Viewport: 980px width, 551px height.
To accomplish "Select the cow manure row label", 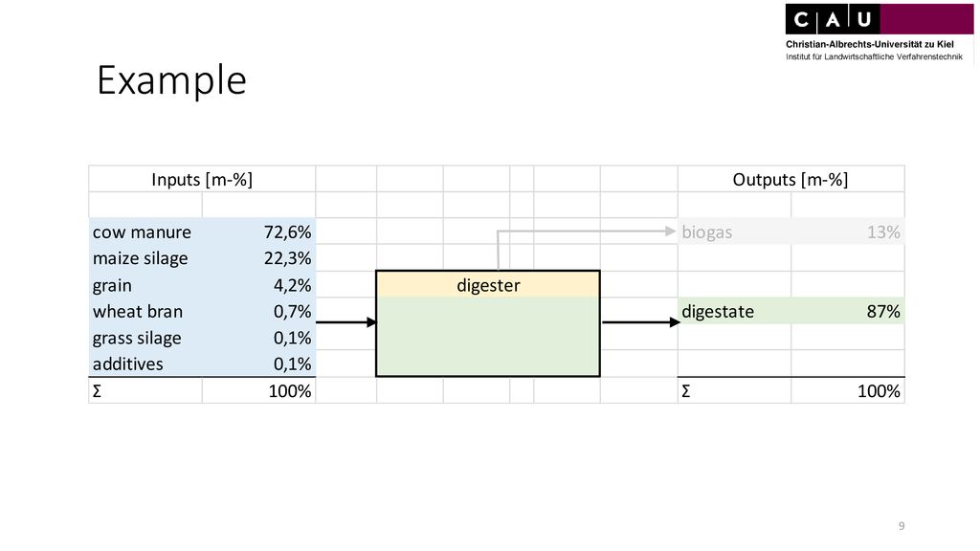I will 142,232.
